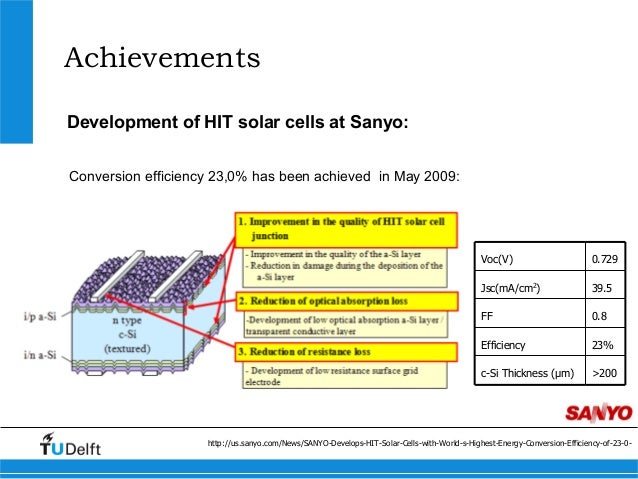Click table value '39.5'
This screenshot has width=638, height=479.
605,285
